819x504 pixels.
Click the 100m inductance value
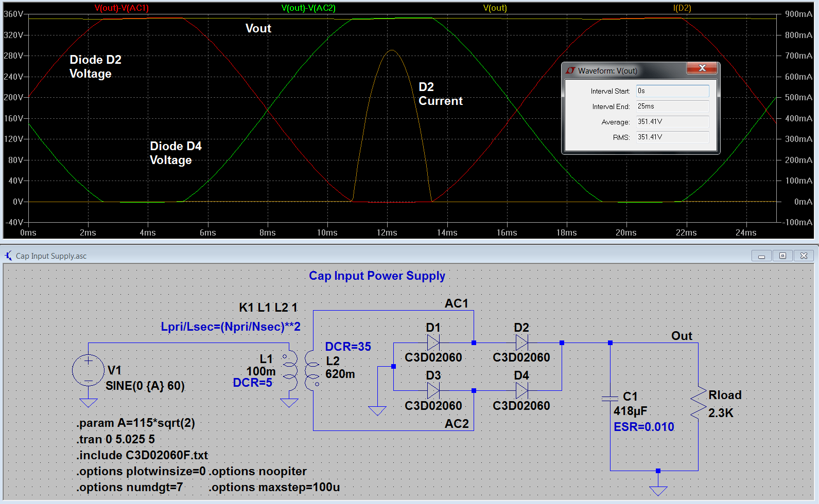(x=261, y=371)
